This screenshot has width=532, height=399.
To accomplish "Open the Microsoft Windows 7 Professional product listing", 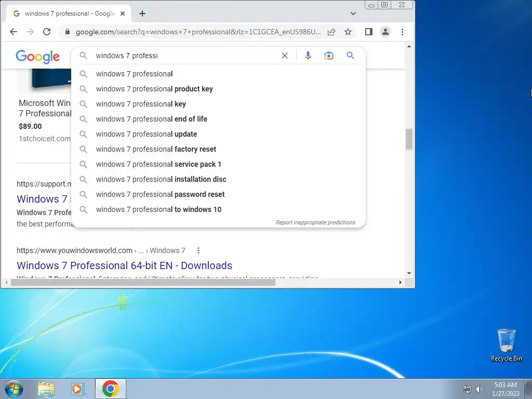I will tap(45, 108).
